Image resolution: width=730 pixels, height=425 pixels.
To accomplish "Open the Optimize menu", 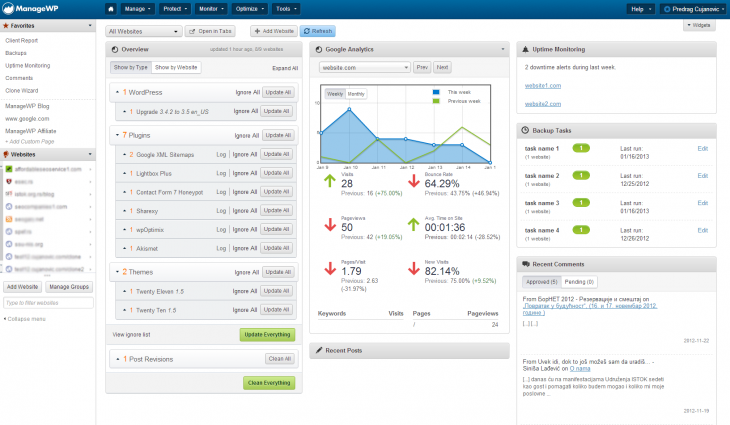I will [250, 9].
